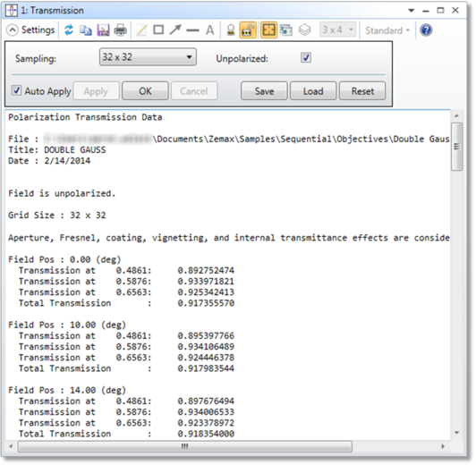
Task: Click the value 0.934106489
Action: (206, 347)
